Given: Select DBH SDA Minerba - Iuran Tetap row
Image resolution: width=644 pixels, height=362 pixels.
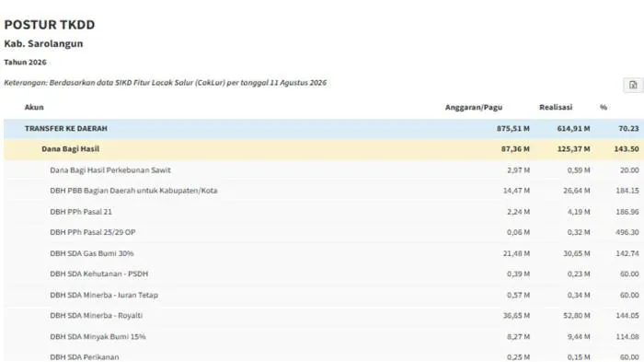Looking at the screenshot, I should (x=324, y=295).
